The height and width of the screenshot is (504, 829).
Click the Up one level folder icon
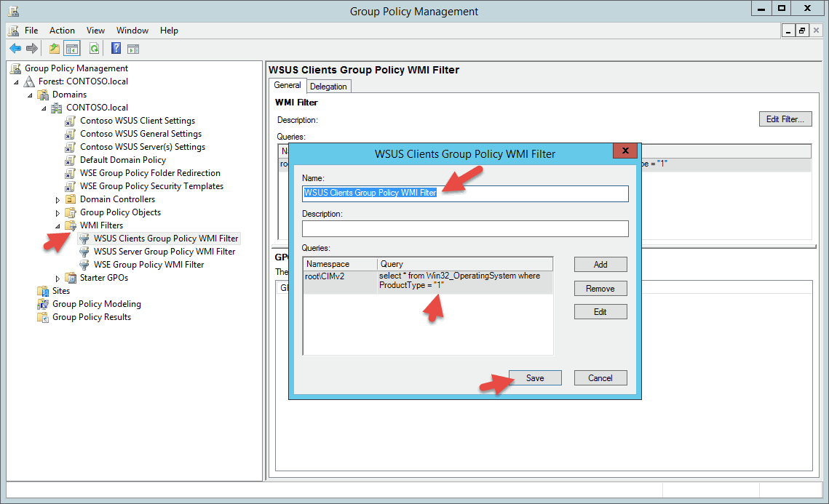[x=54, y=49]
